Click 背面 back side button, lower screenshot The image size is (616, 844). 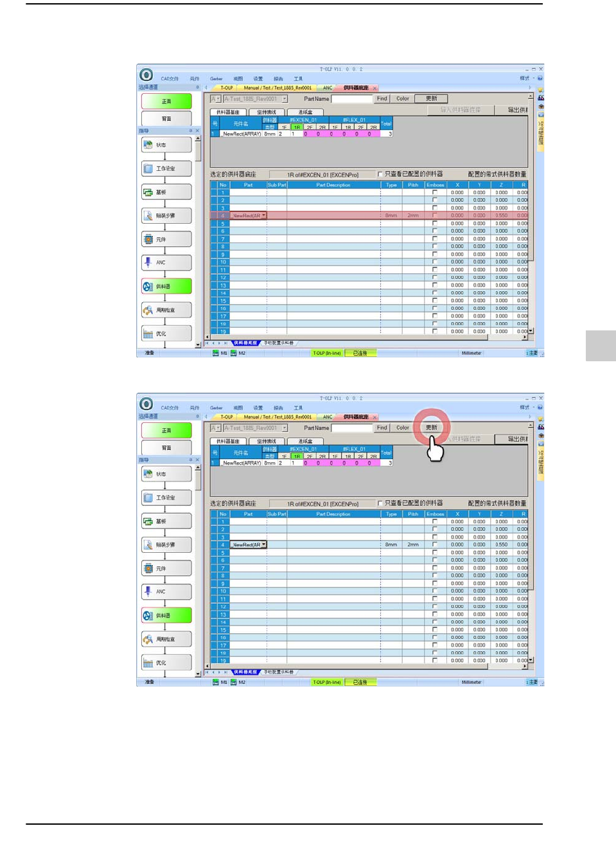coord(166,447)
